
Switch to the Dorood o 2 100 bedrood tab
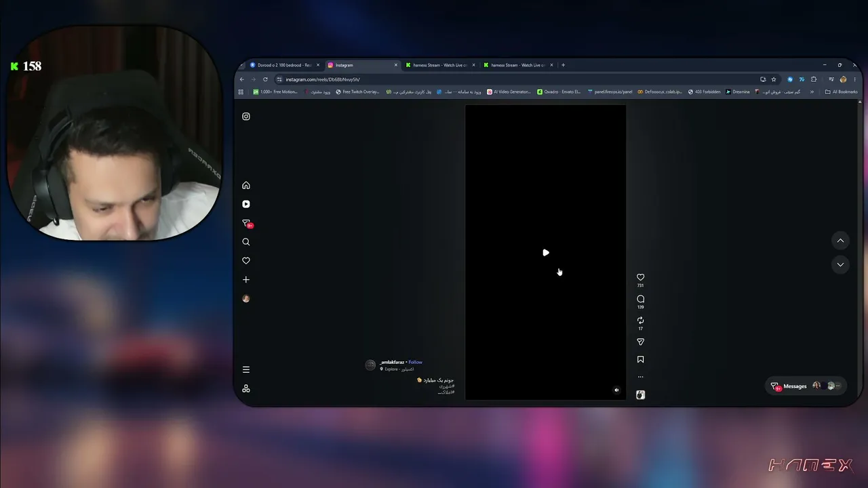(285, 65)
